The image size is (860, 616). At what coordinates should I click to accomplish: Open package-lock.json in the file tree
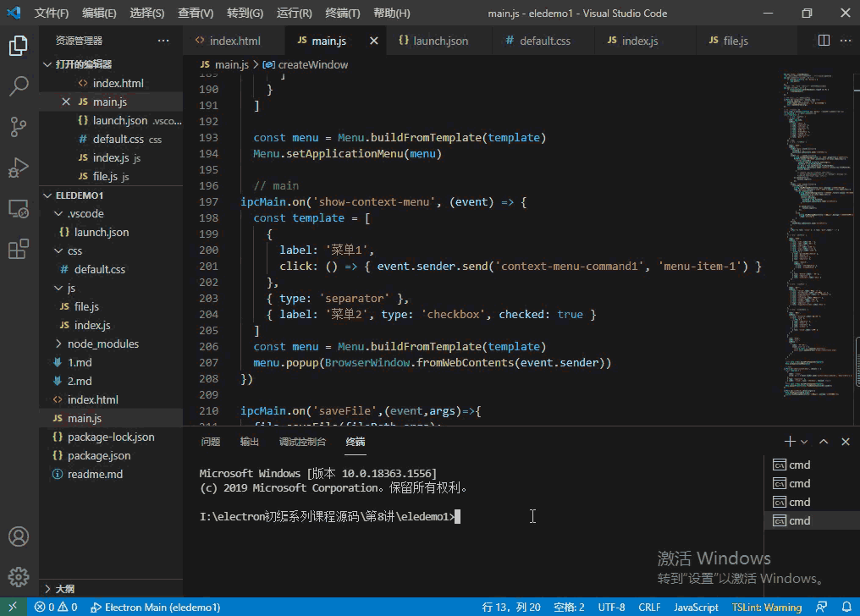(x=111, y=437)
